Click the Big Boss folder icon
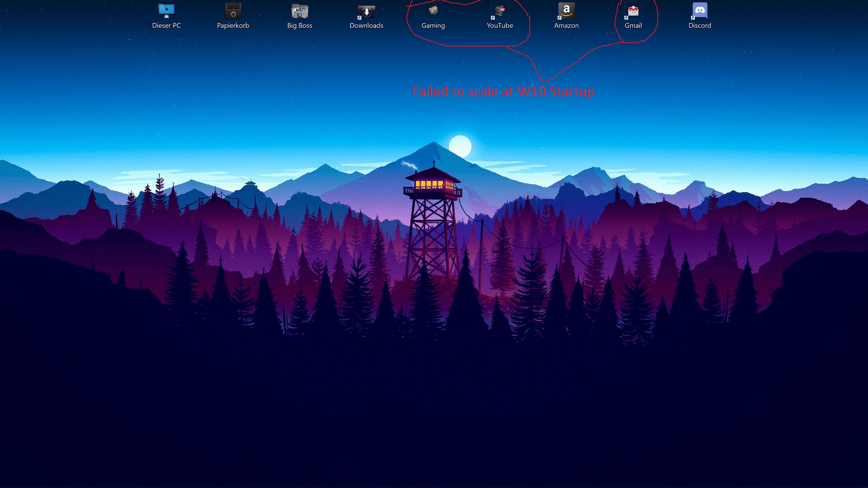868x488 pixels. (300, 11)
